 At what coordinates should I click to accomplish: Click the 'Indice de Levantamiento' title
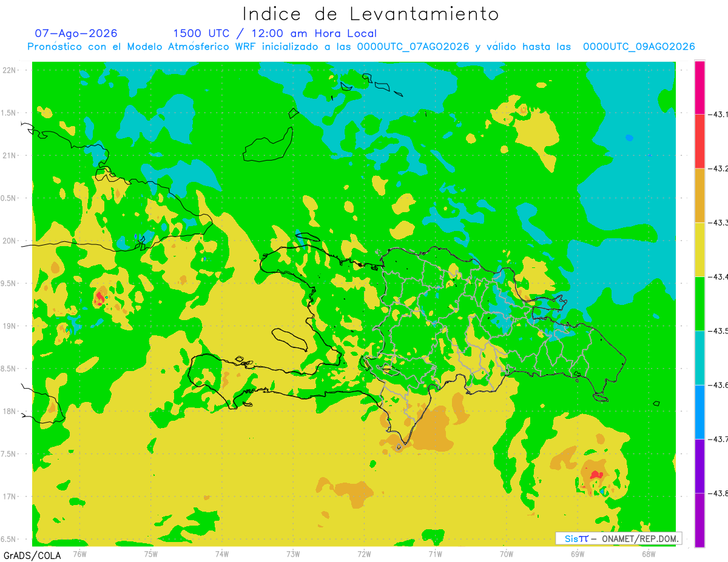click(x=371, y=14)
